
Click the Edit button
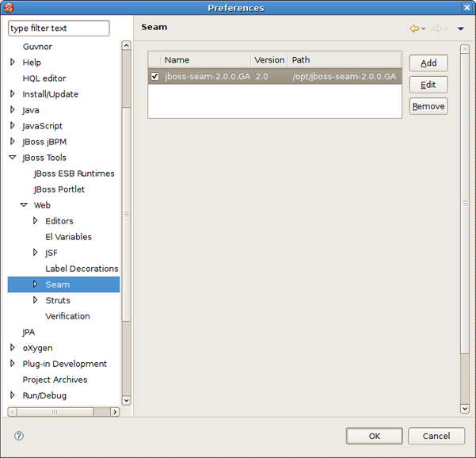pyautogui.click(x=428, y=85)
